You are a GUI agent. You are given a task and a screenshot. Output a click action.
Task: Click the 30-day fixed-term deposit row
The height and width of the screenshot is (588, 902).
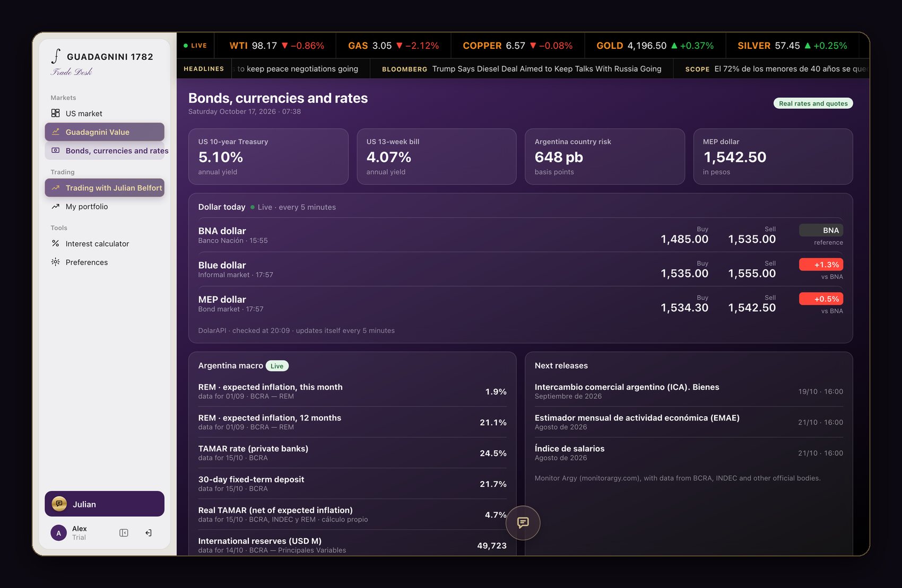pos(352,484)
